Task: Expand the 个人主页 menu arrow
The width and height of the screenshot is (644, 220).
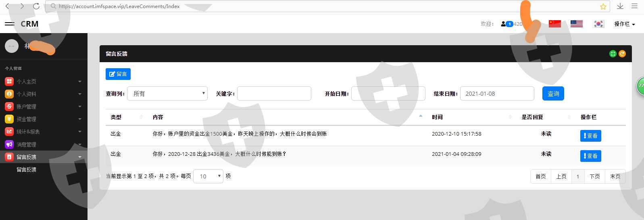Action: point(80,82)
